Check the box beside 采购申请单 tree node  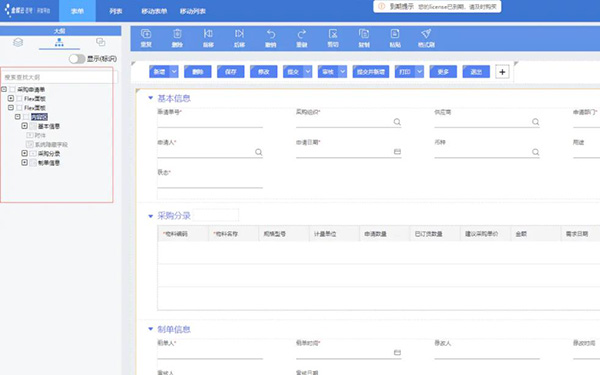pos(12,89)
